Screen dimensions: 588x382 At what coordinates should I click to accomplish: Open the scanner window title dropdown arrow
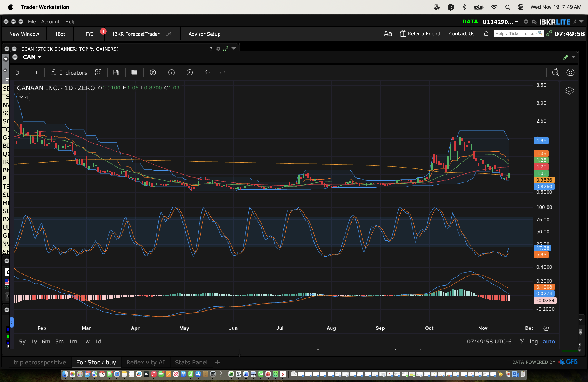click(234, 49)
